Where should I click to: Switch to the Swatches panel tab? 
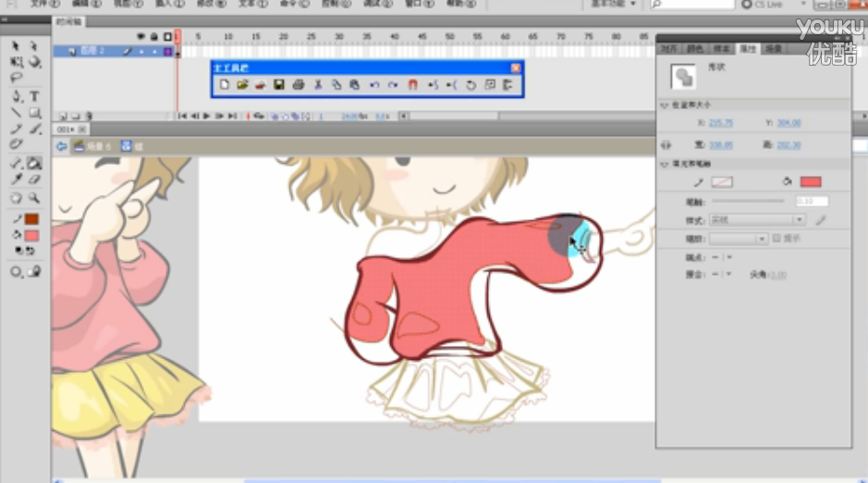coord(722,49)
